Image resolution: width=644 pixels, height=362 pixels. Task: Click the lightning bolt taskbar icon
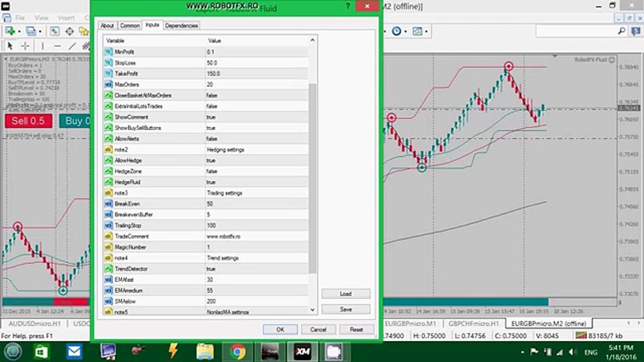tap(173, 351)
